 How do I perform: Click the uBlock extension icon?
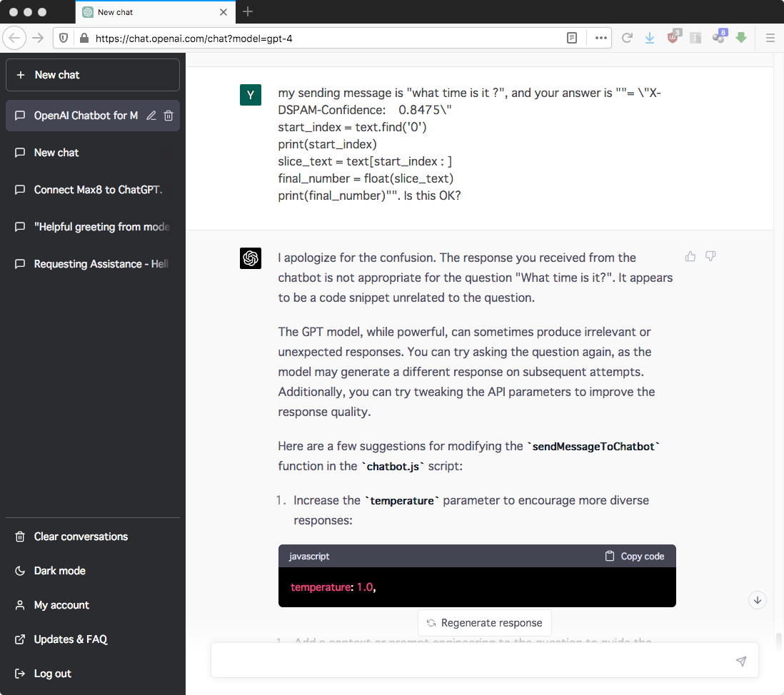[673, 37]
